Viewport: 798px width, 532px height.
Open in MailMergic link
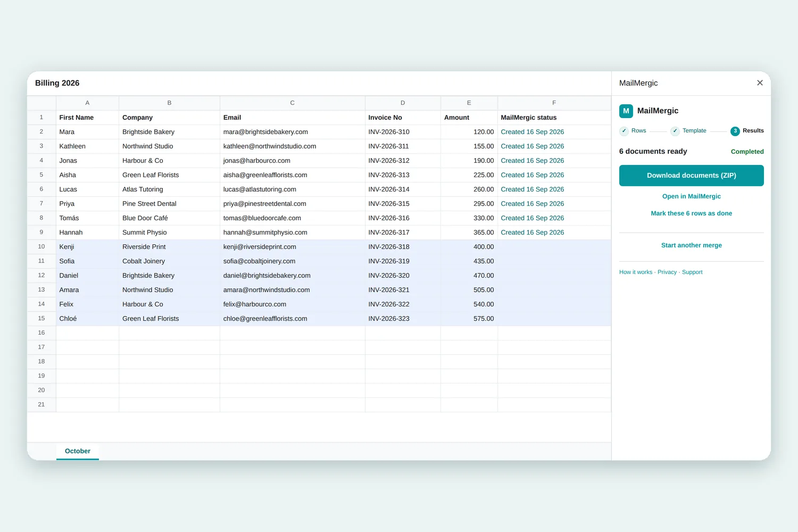point(692,196)
